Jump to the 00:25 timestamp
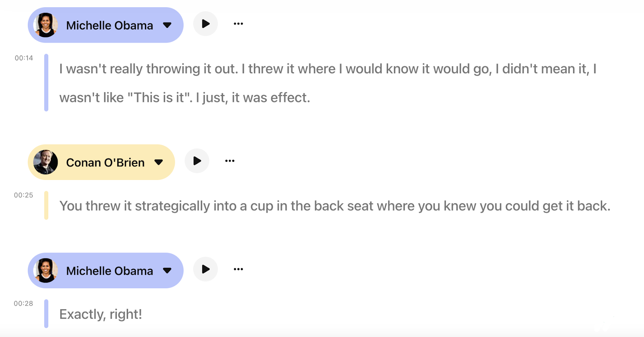The image size is (644, 337). [24, 195]
